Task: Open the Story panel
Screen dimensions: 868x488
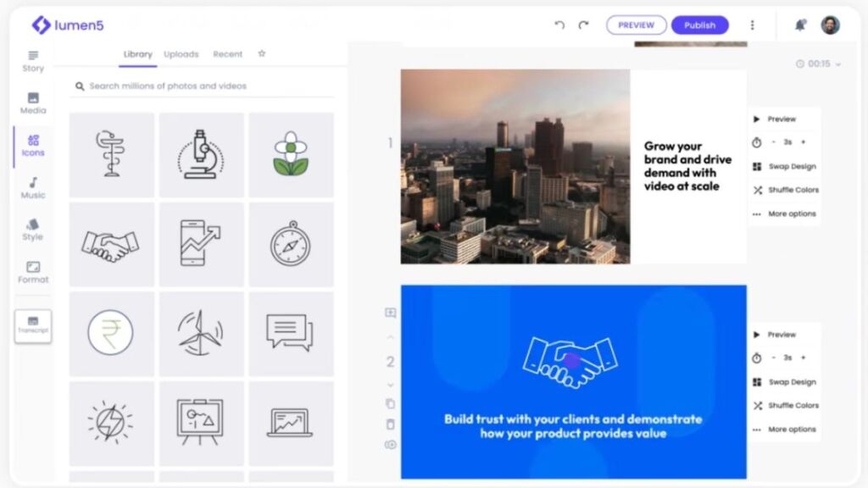Action: click(x=32, y=62)
